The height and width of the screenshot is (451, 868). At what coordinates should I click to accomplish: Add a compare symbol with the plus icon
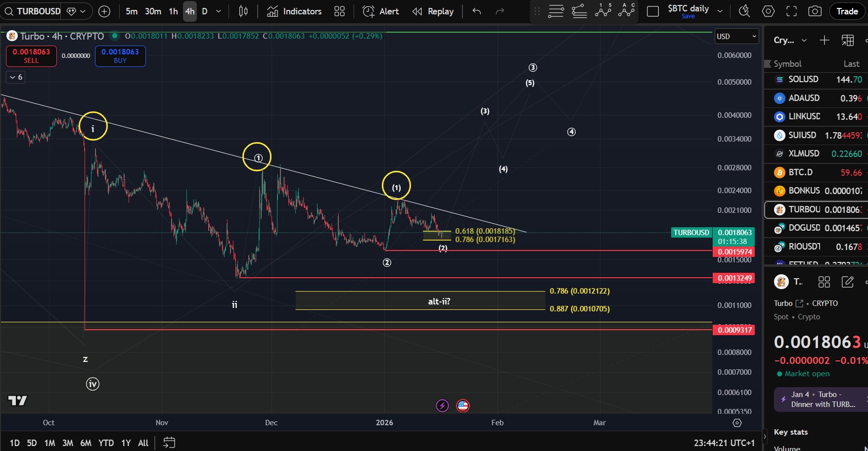click(x=104, y=11)
